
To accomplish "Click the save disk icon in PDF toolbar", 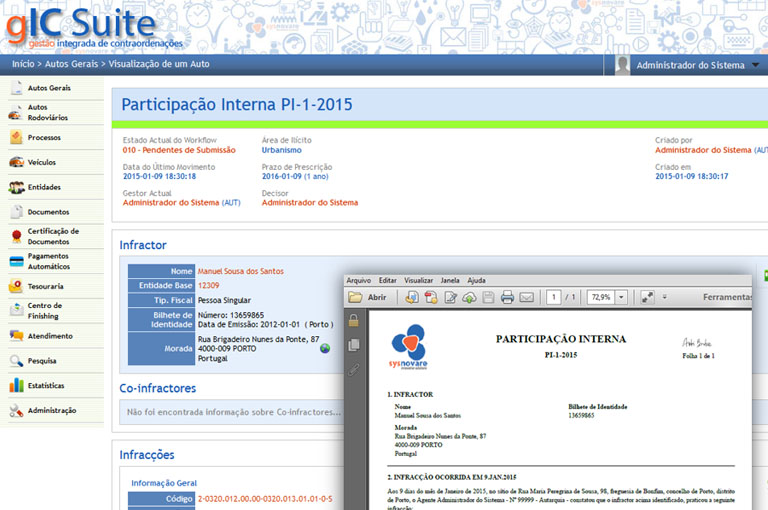I will 488,297.
